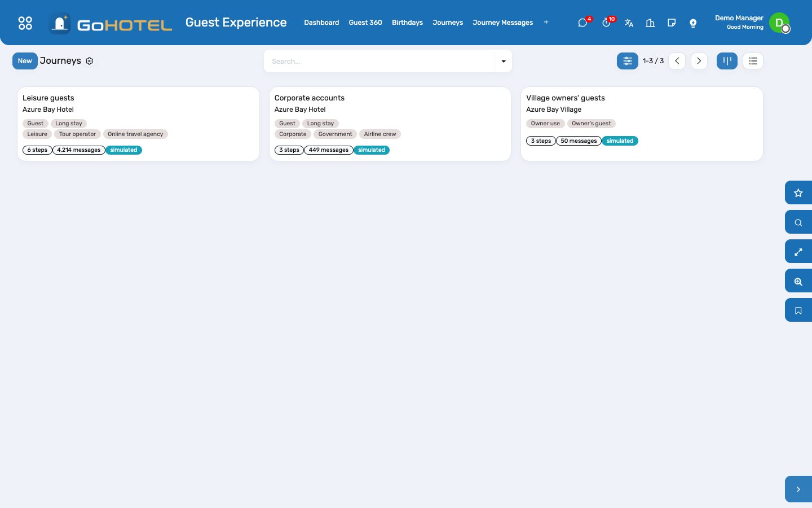Go to previous page of journeys
The height and width of the screenshot is (508, 812).
tap(677, 61)
